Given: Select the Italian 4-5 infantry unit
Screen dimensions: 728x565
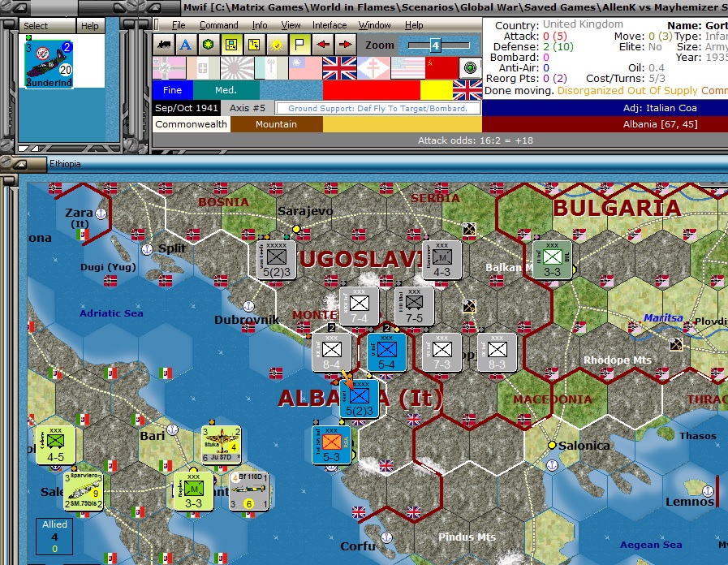Looking at the screenshot, I should (x=55, y=445).
